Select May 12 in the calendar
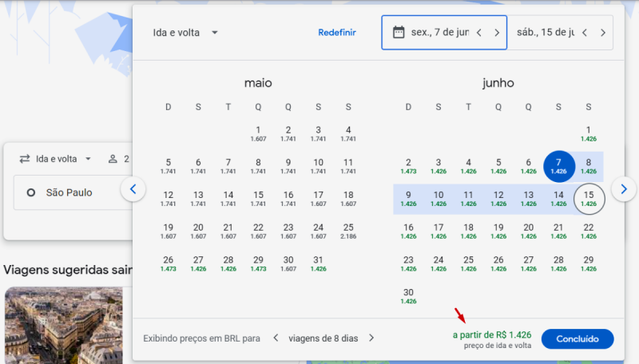This screenshot has width=639, height=364. (x=169, y=199)
